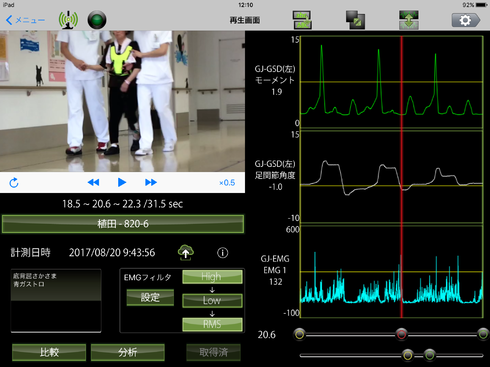Open settings via the gear icon

[x=466, y=20]
